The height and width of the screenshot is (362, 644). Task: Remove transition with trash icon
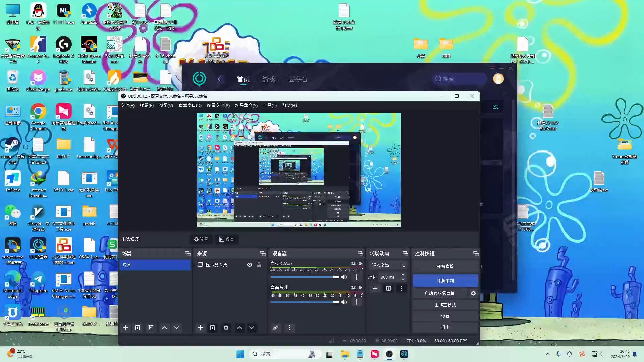[388, 288]
